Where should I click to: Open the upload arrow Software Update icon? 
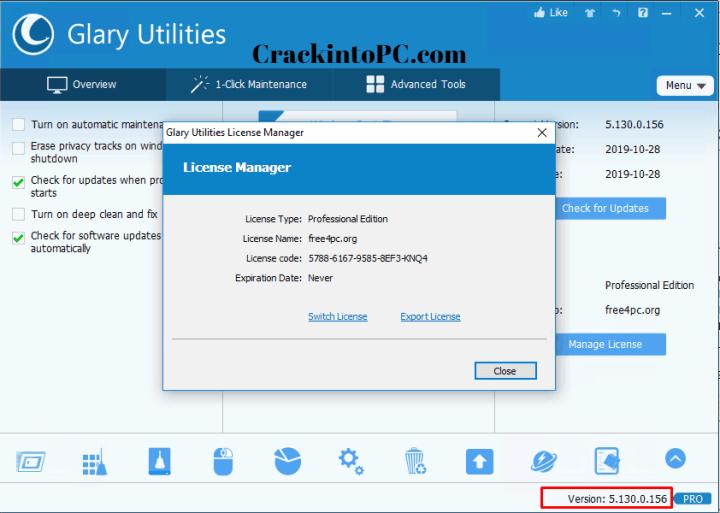coord(479,462)
